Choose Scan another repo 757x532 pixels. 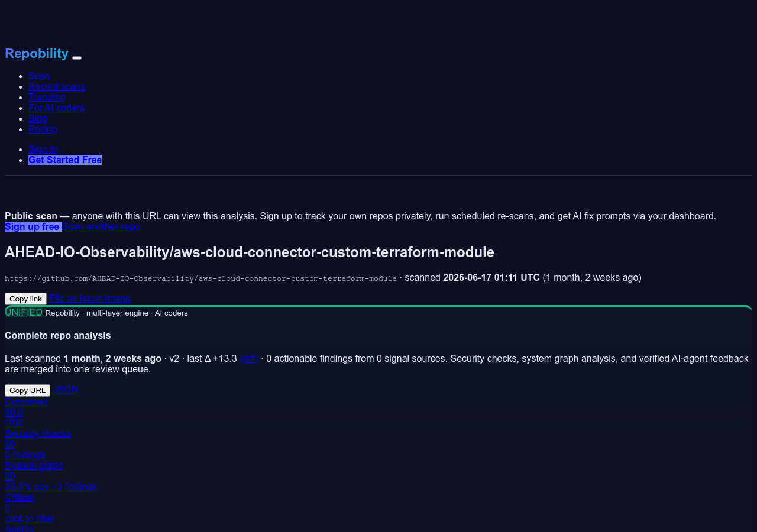coord(101,226)
